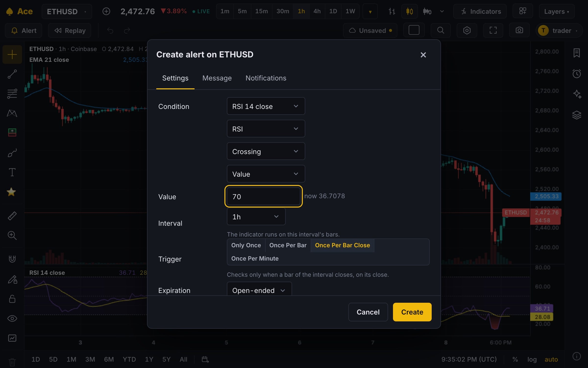The height and width of the screenshot is (368, 588).
Task: Click the Replay button
Action: [70, 30]
